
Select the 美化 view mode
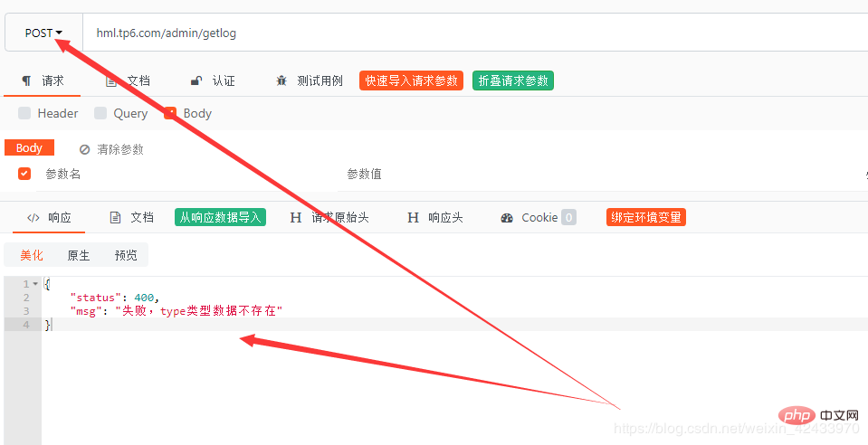(x=32, y=255)
